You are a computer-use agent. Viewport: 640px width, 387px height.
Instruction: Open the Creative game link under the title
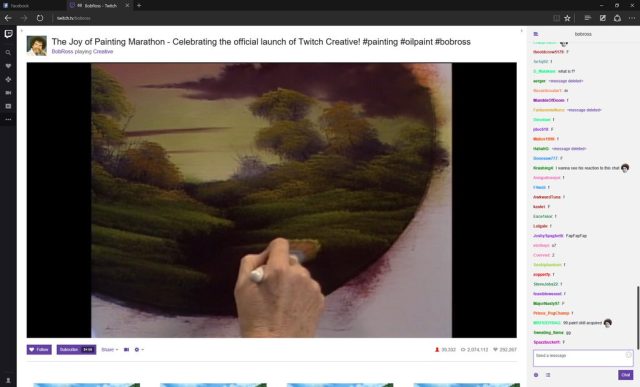tap(103, 51)
